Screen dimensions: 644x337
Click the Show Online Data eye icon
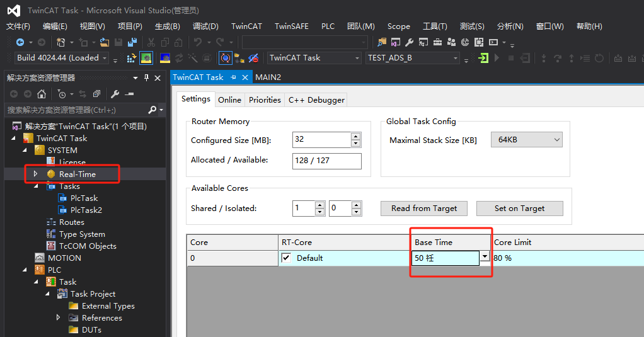click(x=253, y=59)
